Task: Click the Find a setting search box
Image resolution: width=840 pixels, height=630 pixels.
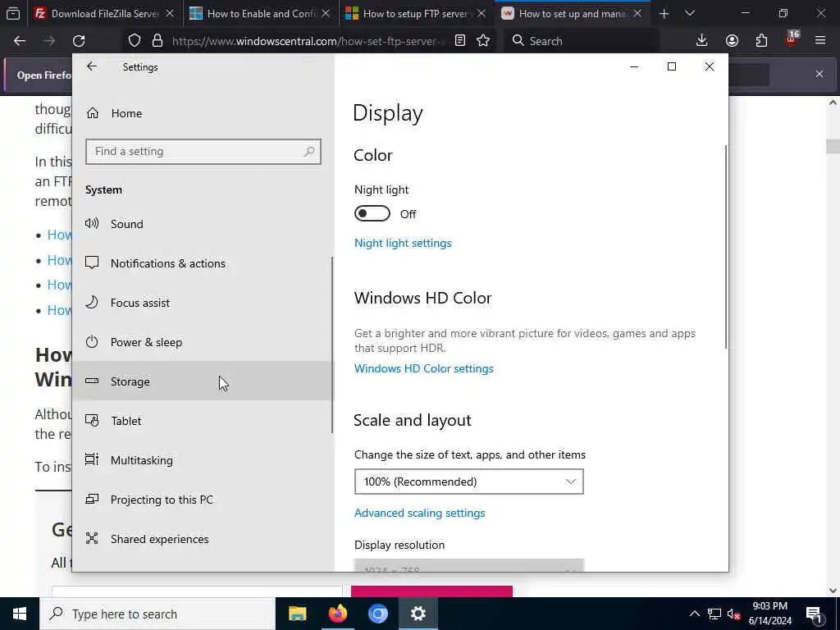Action: [x=203, y=152]
